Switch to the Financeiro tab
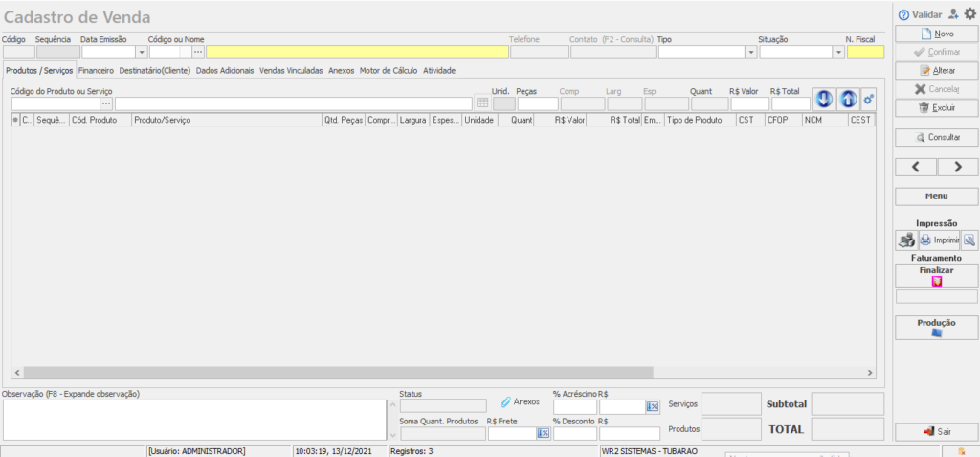Viewport: 980px width, 457px height. (96, 70)
